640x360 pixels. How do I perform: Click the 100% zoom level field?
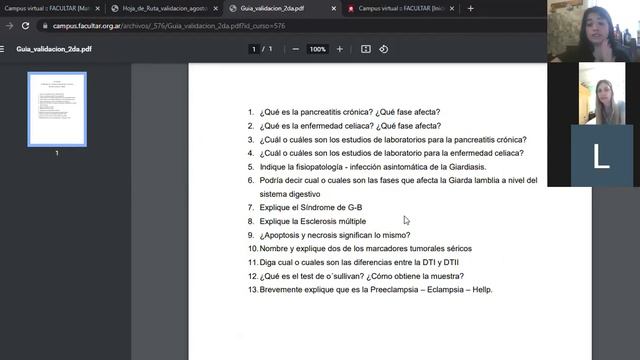tap(317, 49)
